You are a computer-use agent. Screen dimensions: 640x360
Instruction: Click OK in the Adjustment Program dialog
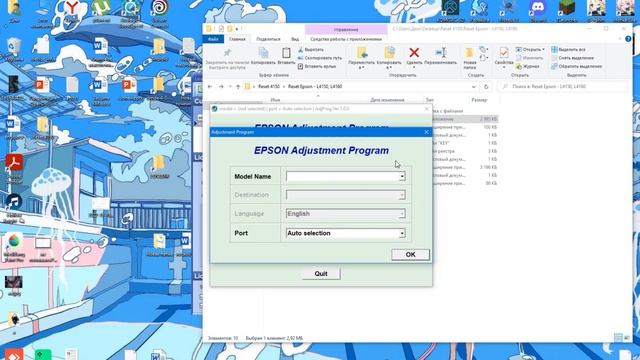coord(410,254)
